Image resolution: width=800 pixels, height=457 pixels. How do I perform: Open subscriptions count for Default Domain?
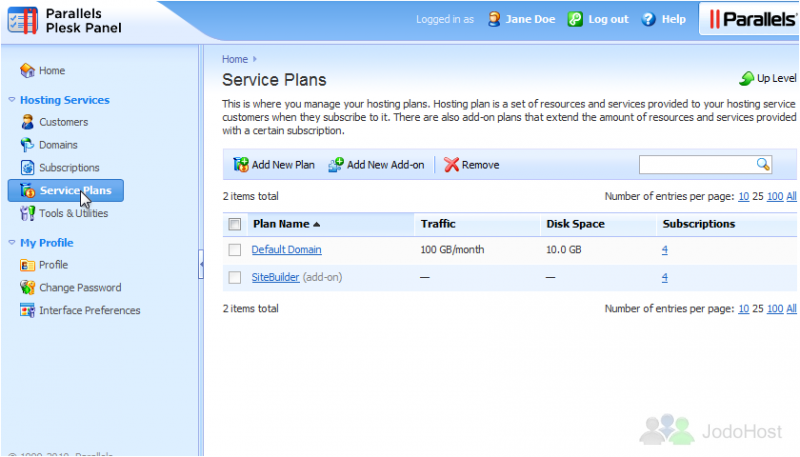pyautogui.click(x=664, y=249)
